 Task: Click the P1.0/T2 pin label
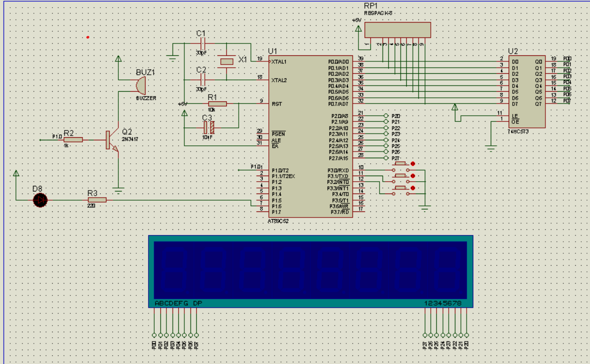coord(280,170)
